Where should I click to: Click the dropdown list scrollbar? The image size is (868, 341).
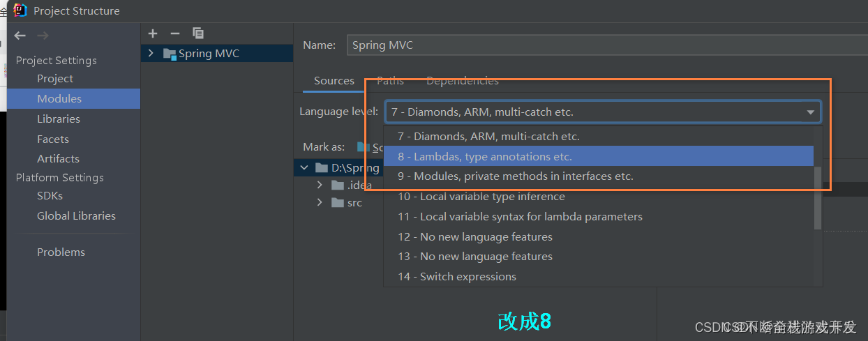coord(818,198)
